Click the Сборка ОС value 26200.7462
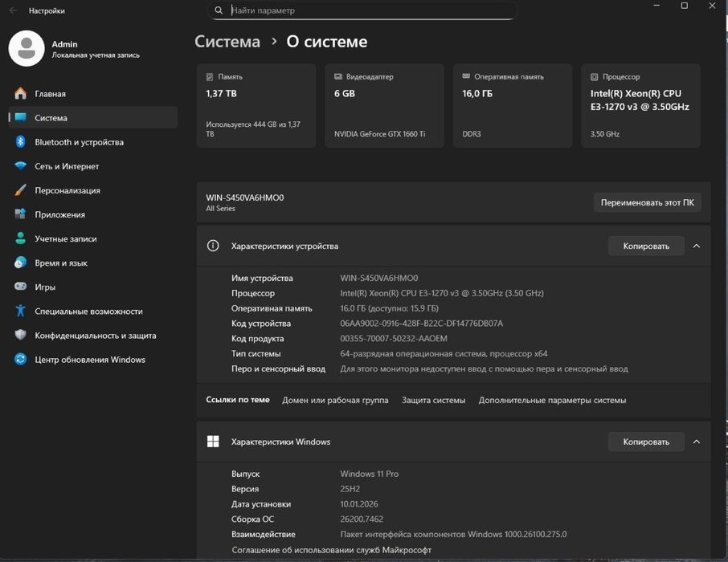The height and width of the screenshot is (562, 728). [362, 519]
